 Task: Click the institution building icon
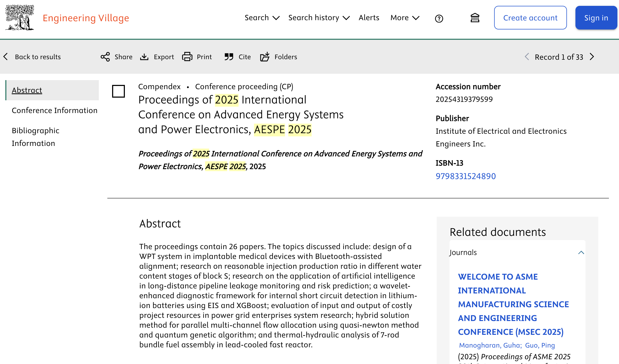click(x=475, y=18)
